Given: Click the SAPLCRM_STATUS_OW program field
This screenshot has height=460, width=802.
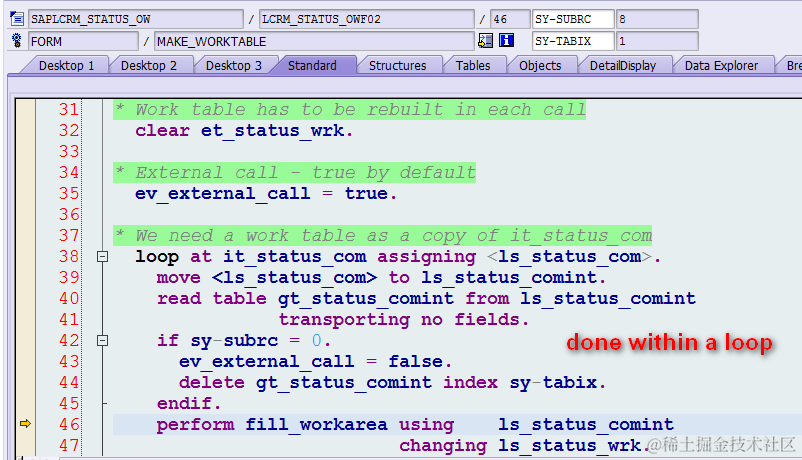Looking at the screenshot, I should pyautogui.click(x=136, y=19).
